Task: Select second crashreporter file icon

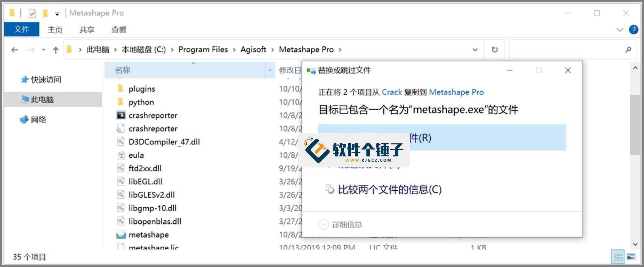Action: [121, 128]
